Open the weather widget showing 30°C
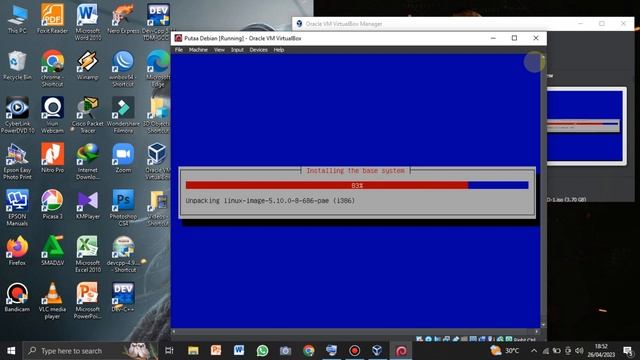The width and height of the screenshot is (640, 360). click(505, 351)
